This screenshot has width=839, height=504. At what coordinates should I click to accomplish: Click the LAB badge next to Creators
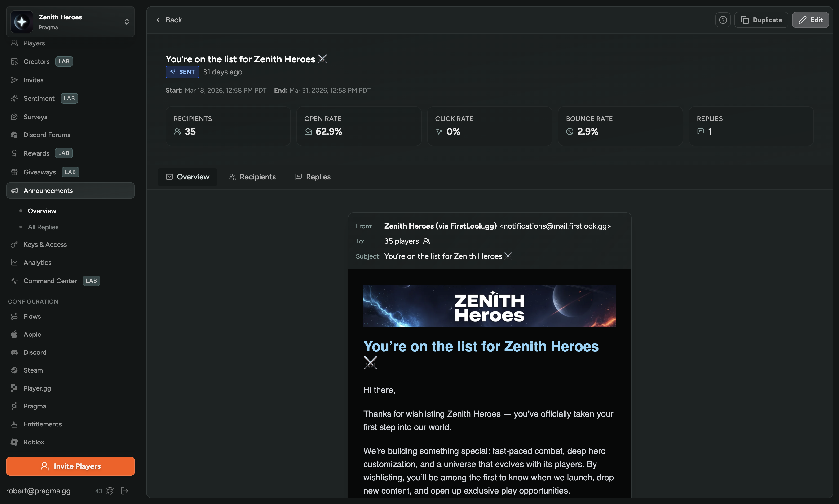click(x=64, y=61)
